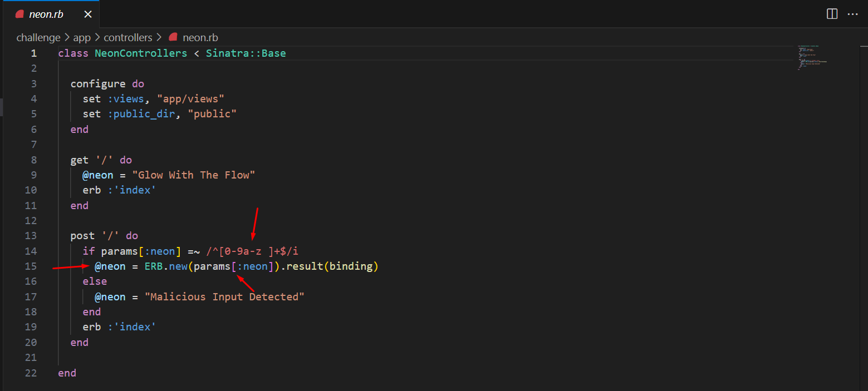The image size is (868, 391).
Task: Click the Ruby file icon in neon.rb tab
Action: (19, 14)
